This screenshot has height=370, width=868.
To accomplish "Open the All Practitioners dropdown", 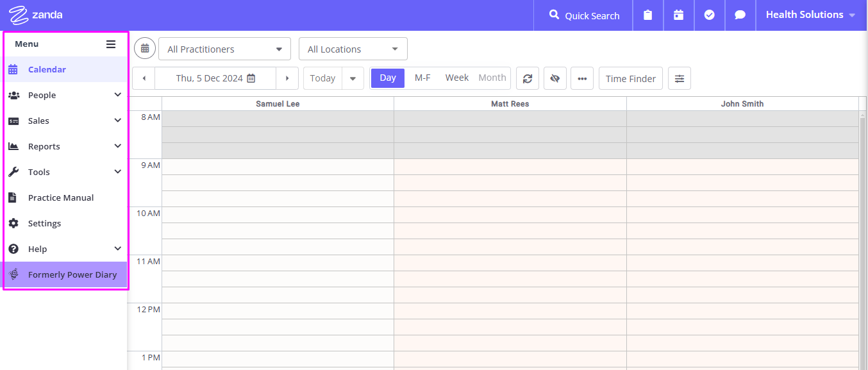I will click(224, 49).
